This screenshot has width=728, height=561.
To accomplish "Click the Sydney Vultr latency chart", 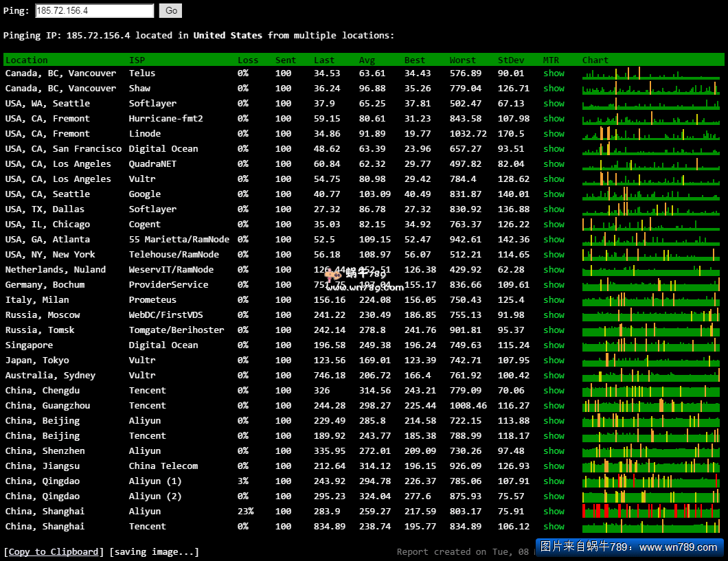I will point(650,376).
